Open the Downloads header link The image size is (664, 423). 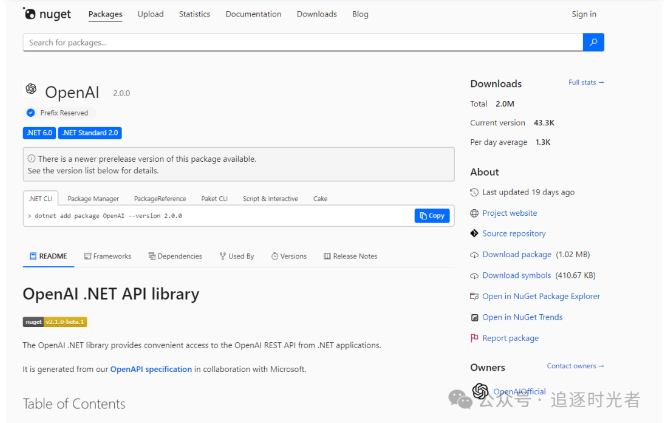click(317, 14)
